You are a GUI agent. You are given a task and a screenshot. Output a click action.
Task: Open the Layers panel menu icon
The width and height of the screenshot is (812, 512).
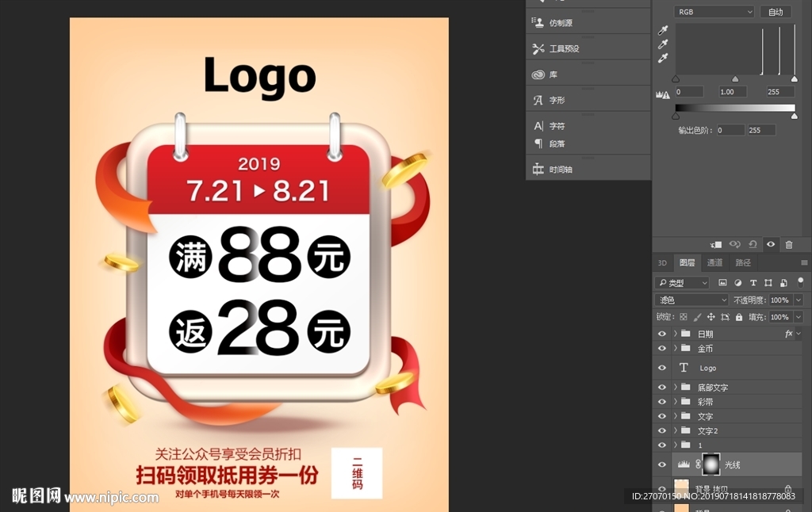[804, 262]
